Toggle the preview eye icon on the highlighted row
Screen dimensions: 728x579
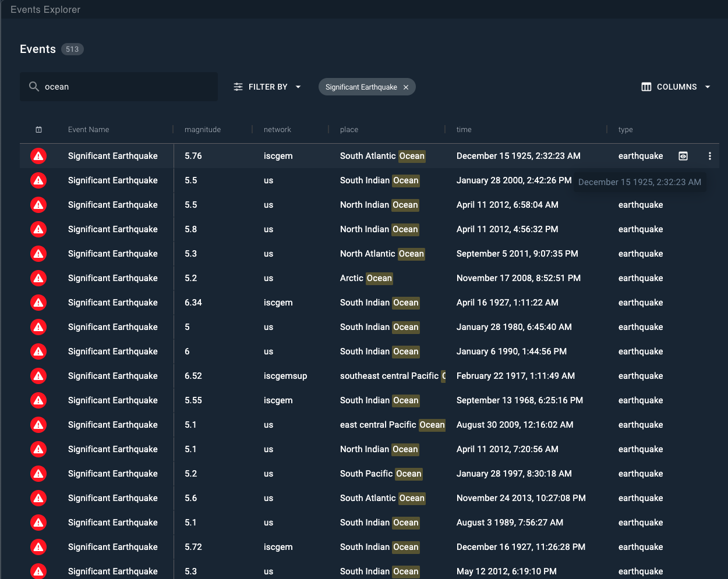[x=683, y=156]
